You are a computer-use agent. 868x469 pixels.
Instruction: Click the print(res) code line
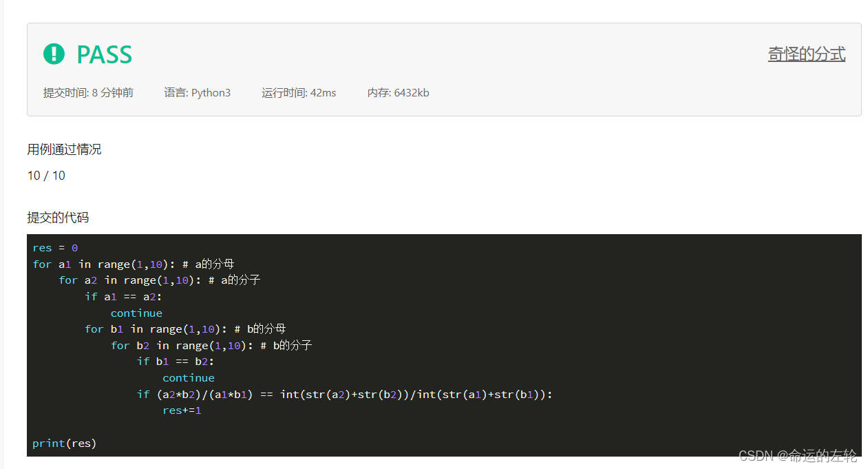click(65, 444)
